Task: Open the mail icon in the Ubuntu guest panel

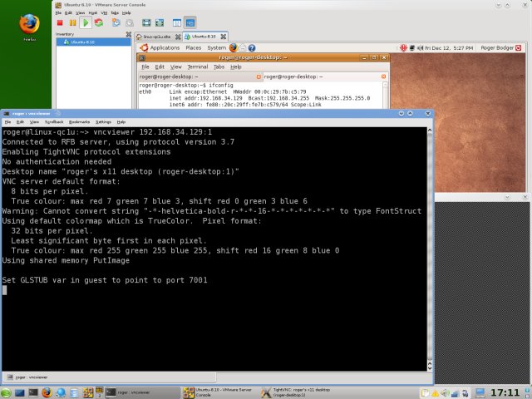Action: click(243, 48)
